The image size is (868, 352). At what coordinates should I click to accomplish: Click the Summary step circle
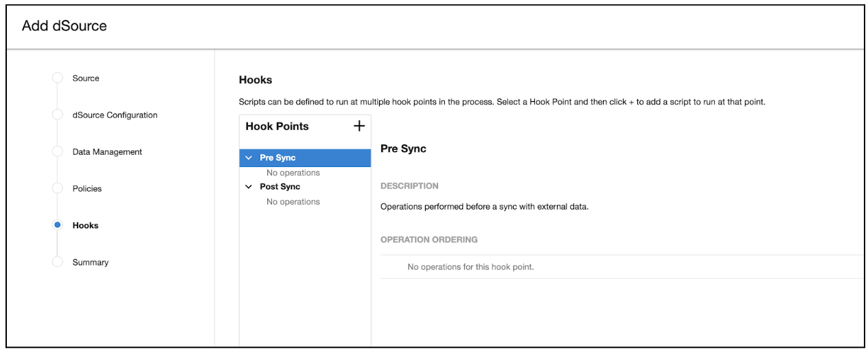click(x=58, y=262)
